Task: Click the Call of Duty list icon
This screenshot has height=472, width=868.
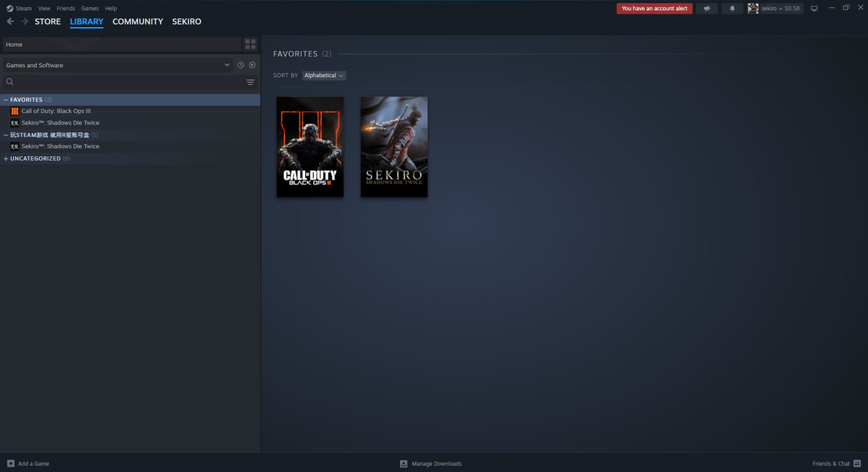Action: click(15, 111)
